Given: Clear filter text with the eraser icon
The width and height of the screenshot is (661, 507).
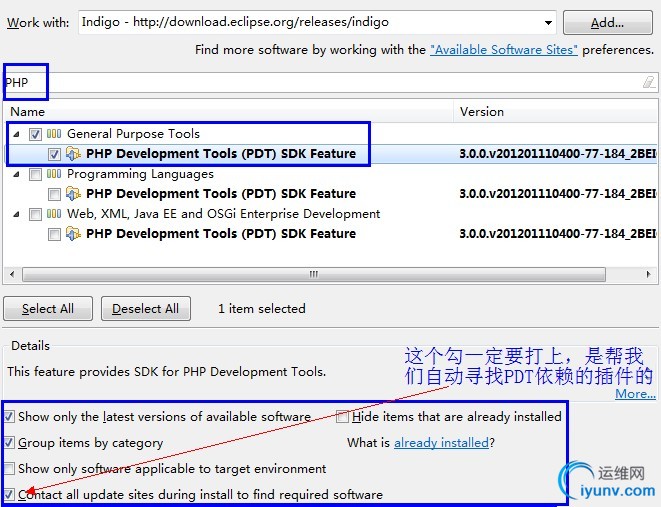Looking at the screenshot, I should (648, 82).
